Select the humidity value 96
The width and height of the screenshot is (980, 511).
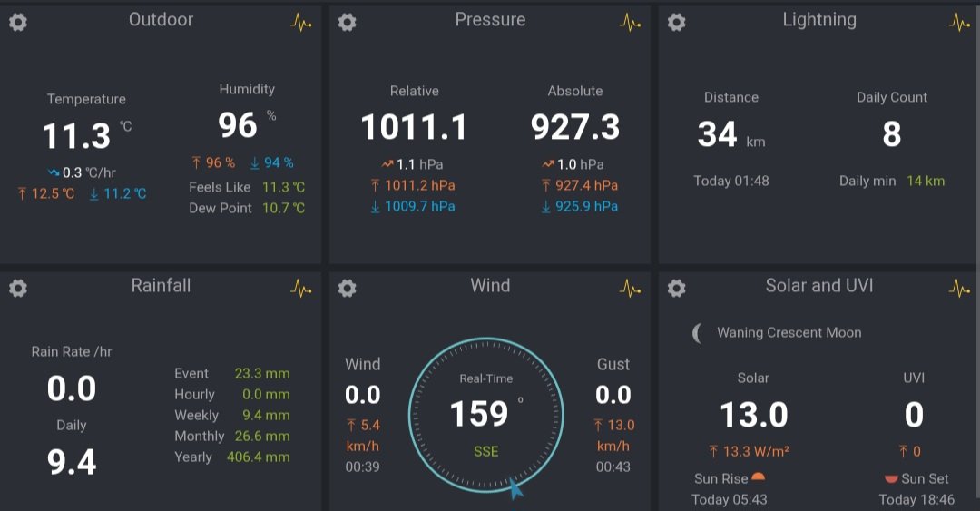pos(238,124)
